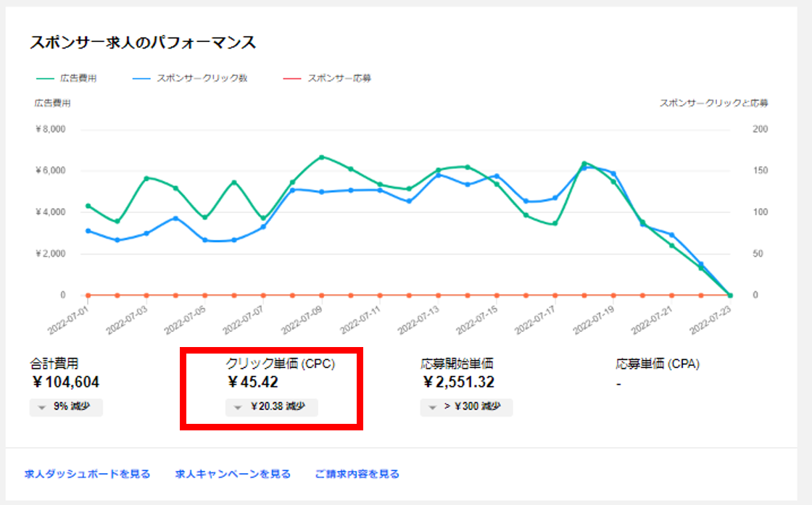The width and height of the screenshot is (812, 505).
Task: Click the > ¥300 減少 badge
Action: (466, 407)
